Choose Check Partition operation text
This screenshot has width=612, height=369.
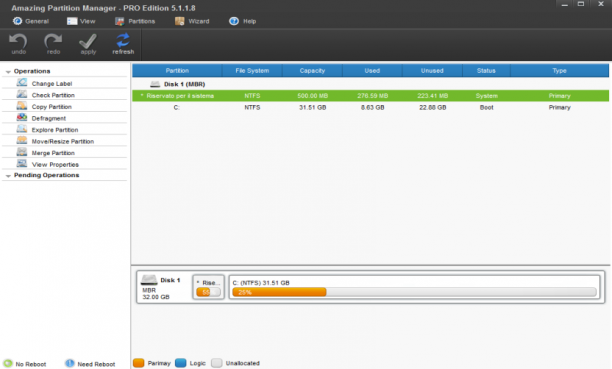pos(53,95)
